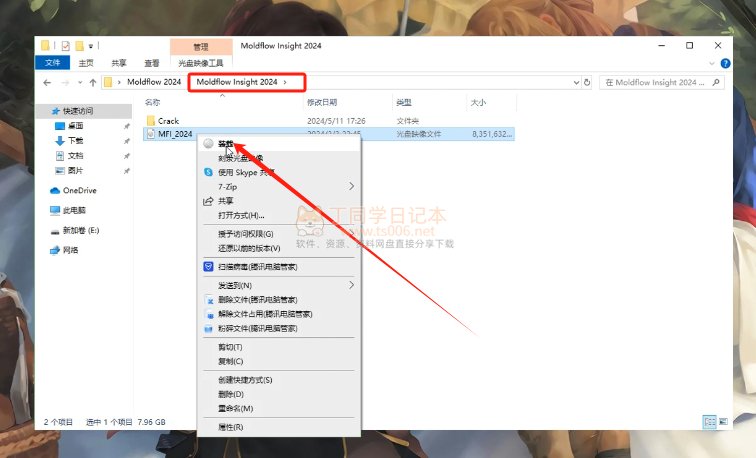Open recent locations dropdown arrow
The width and height of the screenshot is (756, 458).
(80, 82)
